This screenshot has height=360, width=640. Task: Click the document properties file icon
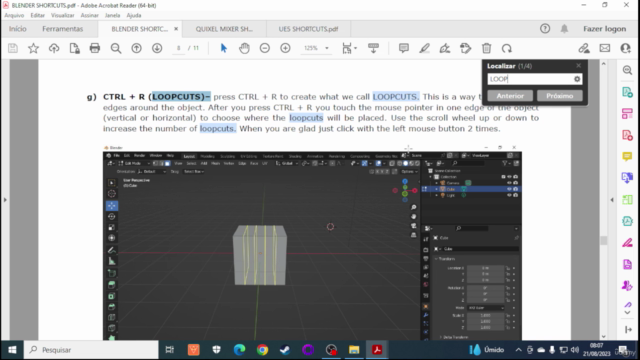coord(74,48)
